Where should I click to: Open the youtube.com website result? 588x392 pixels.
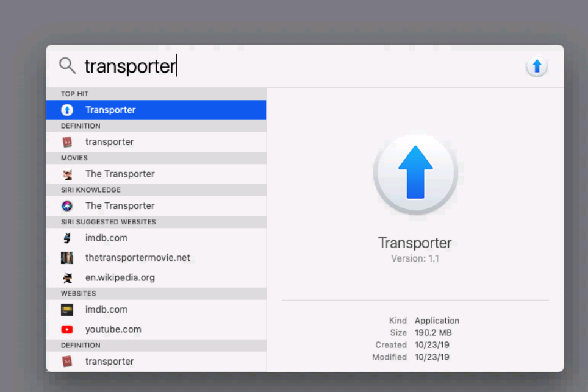(156, 329)
